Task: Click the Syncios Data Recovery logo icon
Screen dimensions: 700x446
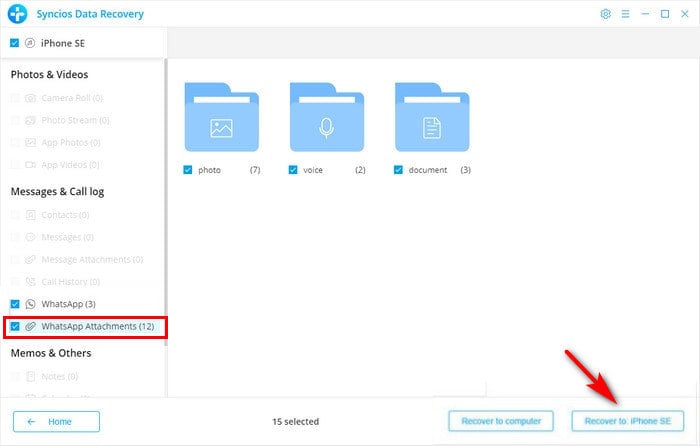Action: (x=17, y=14)
